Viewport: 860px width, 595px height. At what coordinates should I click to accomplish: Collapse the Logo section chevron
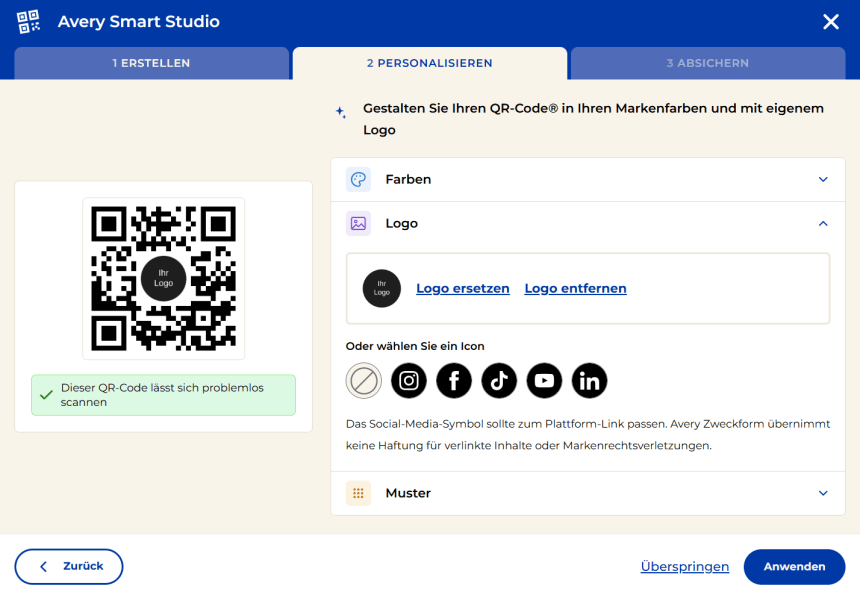pyautogui.click(x=823, y=223)
